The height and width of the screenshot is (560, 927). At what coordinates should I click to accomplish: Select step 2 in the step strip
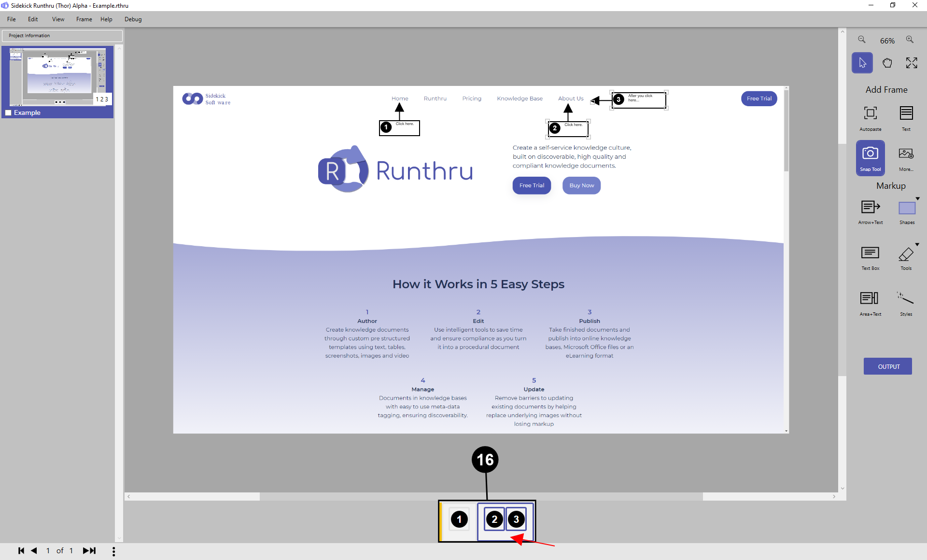[x=494, y=519]
